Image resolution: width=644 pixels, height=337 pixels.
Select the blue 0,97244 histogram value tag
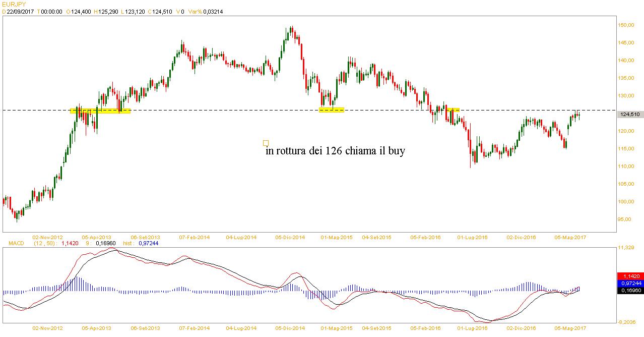(x=630, y=284)
